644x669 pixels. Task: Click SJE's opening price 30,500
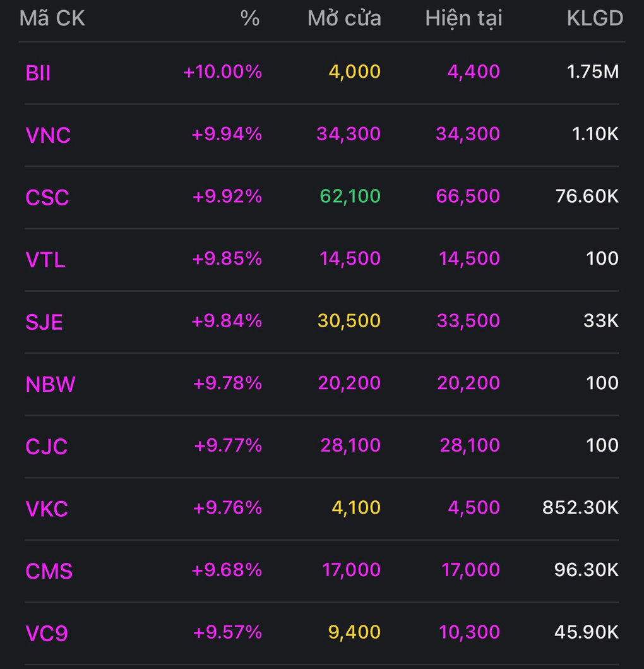[349, 320]
